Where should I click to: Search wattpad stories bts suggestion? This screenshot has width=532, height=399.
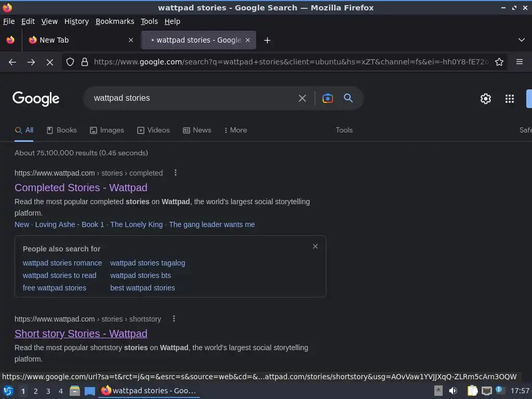140,275
